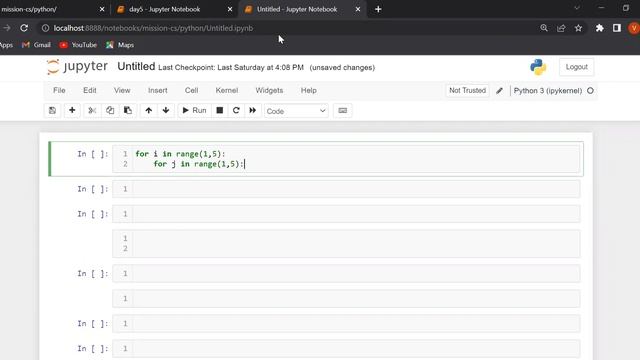Bookmark this page with the star icon
Screen dimensions: 640x360
(x=578, y=28)
